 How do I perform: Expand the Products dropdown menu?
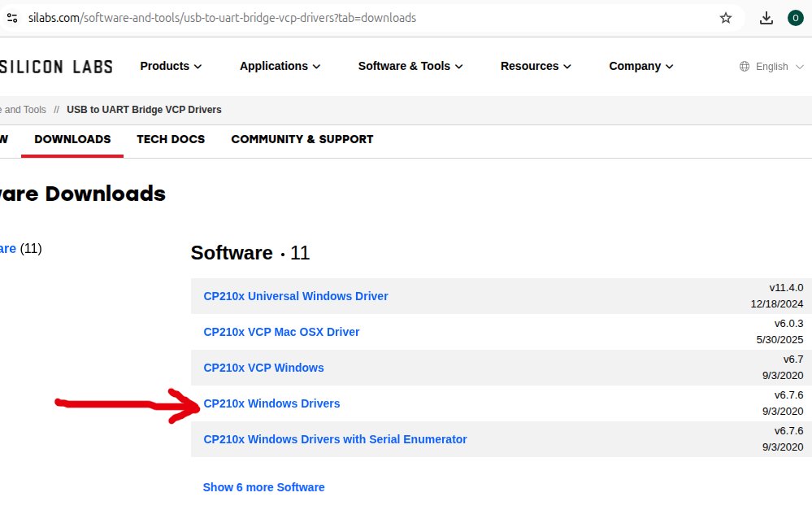click(x=171, y=66)
